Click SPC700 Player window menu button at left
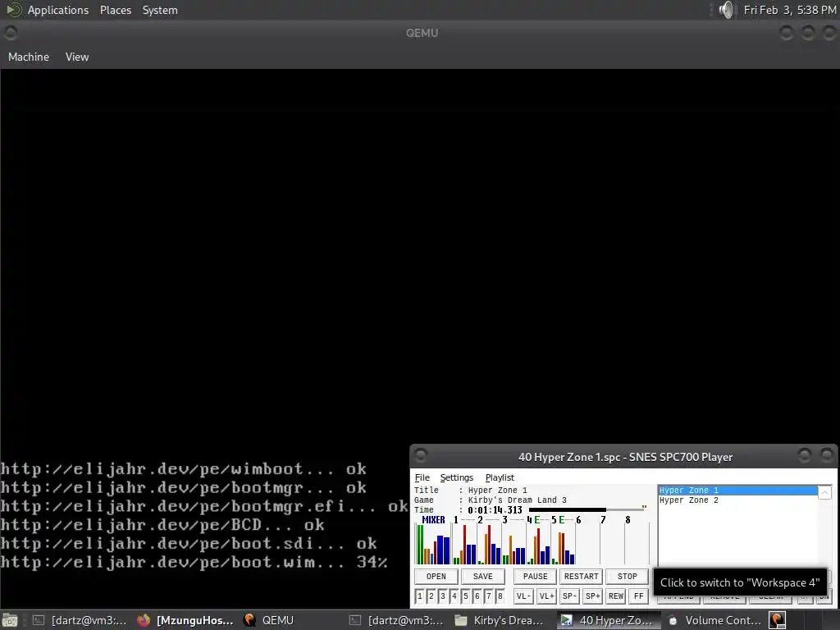The height and width of the screenshot is (630, 840). pos(421,456)
